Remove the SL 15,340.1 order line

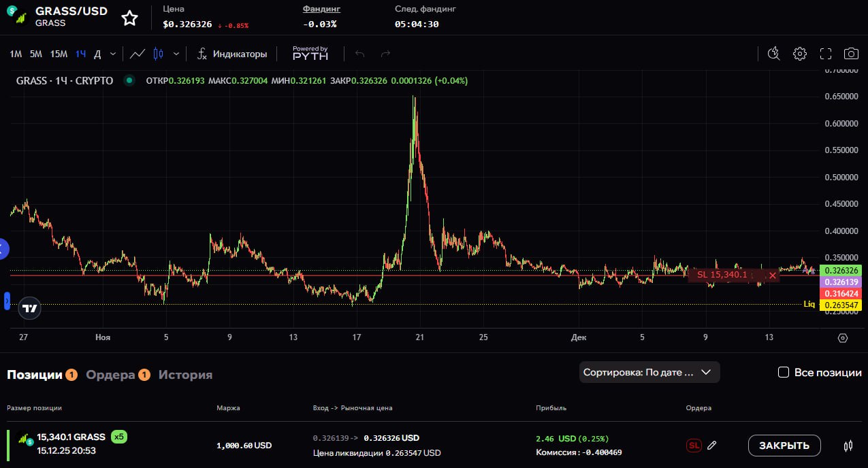click(772, 275)
